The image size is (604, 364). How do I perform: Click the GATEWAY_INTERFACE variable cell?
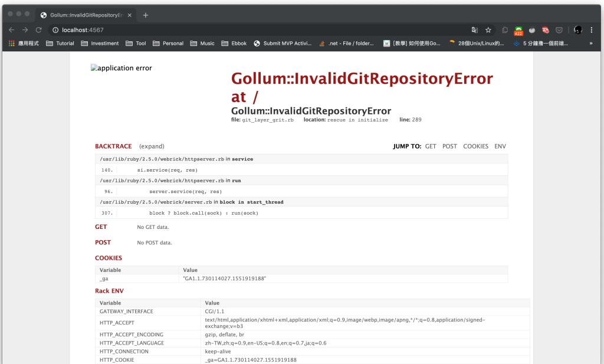(x=148, y=311)
